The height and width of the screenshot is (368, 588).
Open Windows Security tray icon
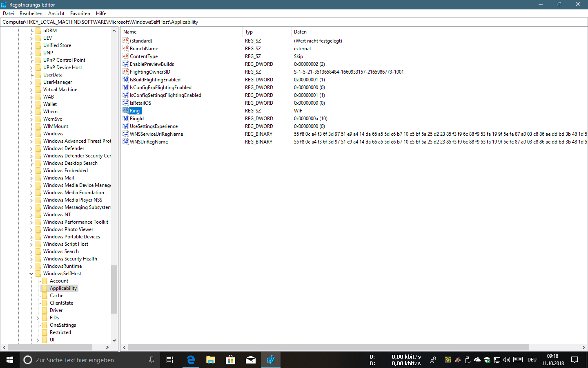click(x=487, y=360)
